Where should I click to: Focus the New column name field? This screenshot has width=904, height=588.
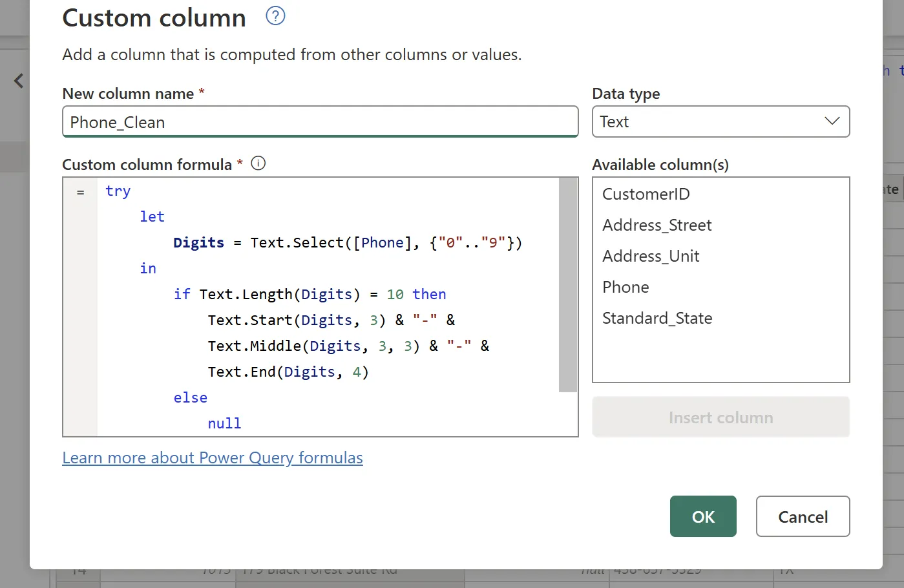pos(320,122)
